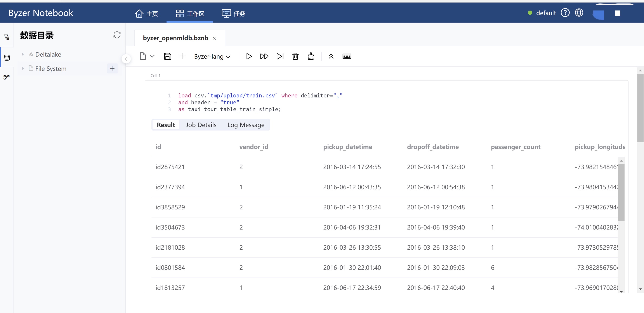Open keyboard shortcuts icon
Viewport: 644px width, 313px height.
[347, 56]
